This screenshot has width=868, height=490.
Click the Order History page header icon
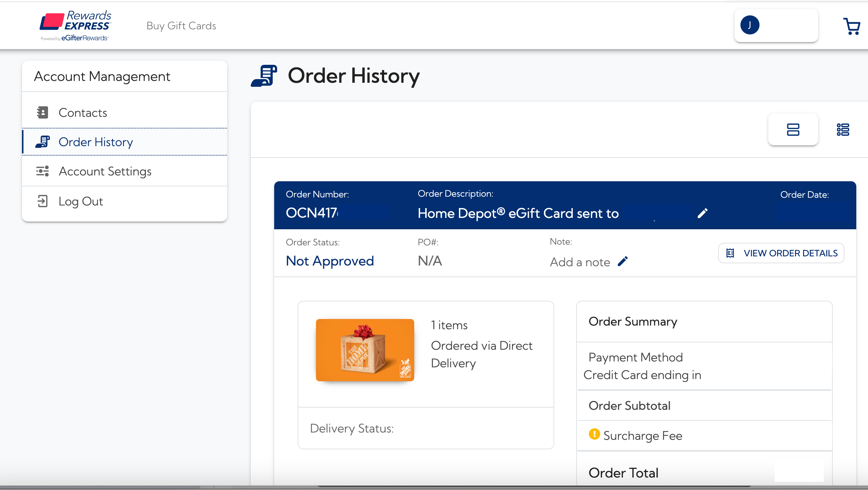[264, 76]
